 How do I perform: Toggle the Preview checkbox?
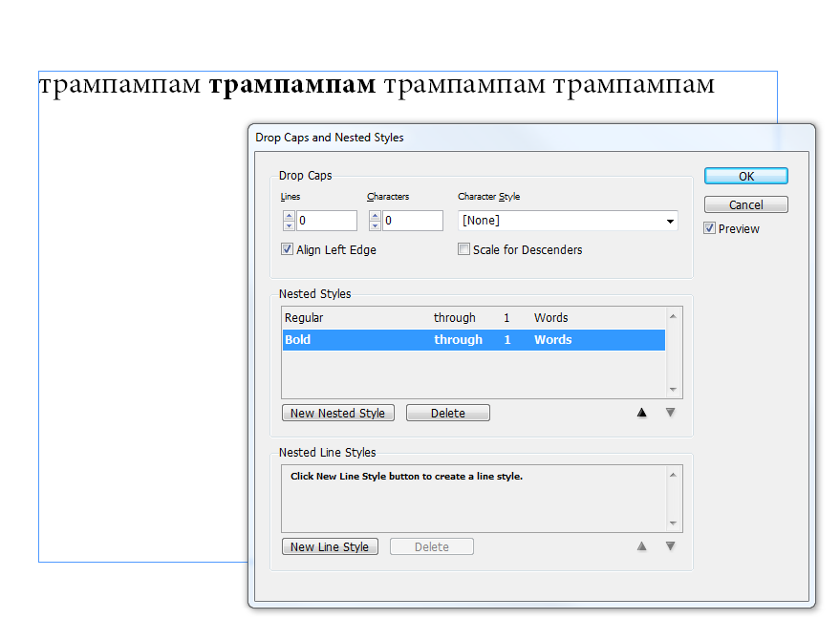tap(710, 228)
